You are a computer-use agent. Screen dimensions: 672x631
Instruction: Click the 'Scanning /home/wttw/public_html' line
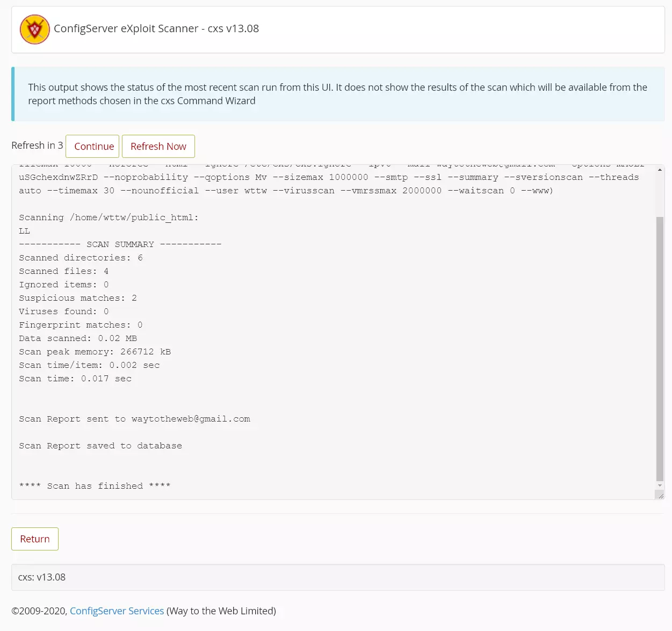click(109, 217)
